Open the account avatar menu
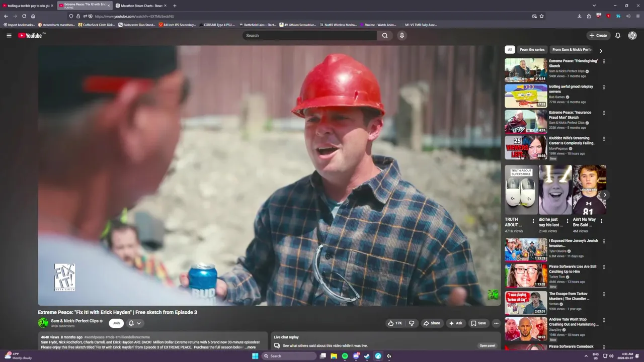The image size is (644, 362). pos(632,35)
